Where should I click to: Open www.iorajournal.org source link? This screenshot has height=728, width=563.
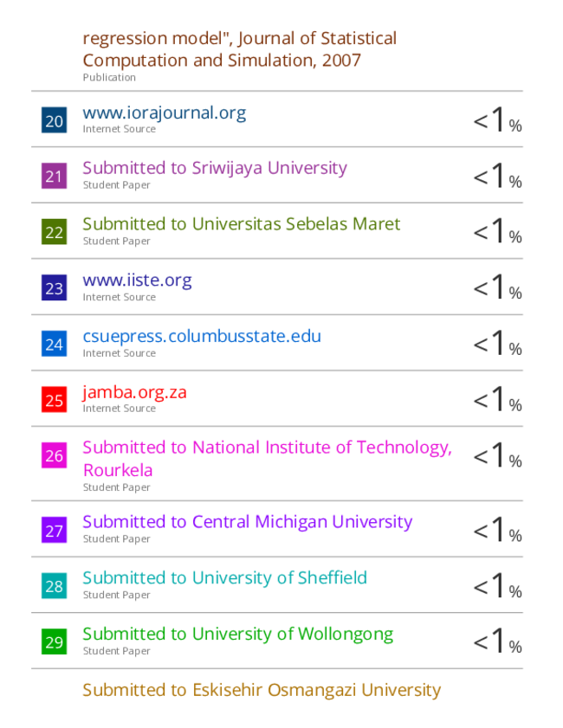click(x=165, y=113)
